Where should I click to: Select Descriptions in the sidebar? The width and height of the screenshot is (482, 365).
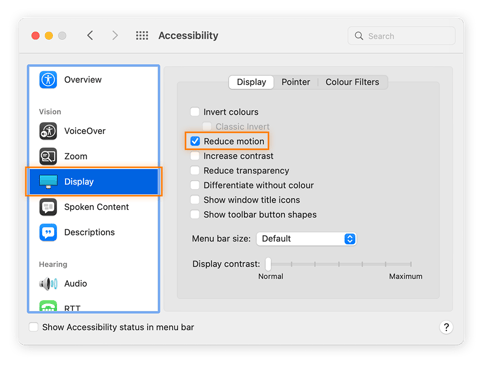[x=93, y=232]
